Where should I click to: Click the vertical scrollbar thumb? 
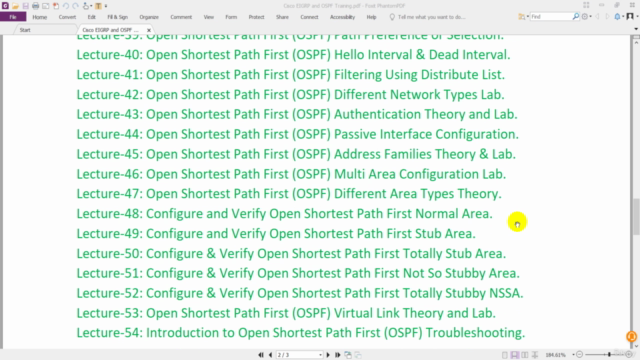[636, 216]
